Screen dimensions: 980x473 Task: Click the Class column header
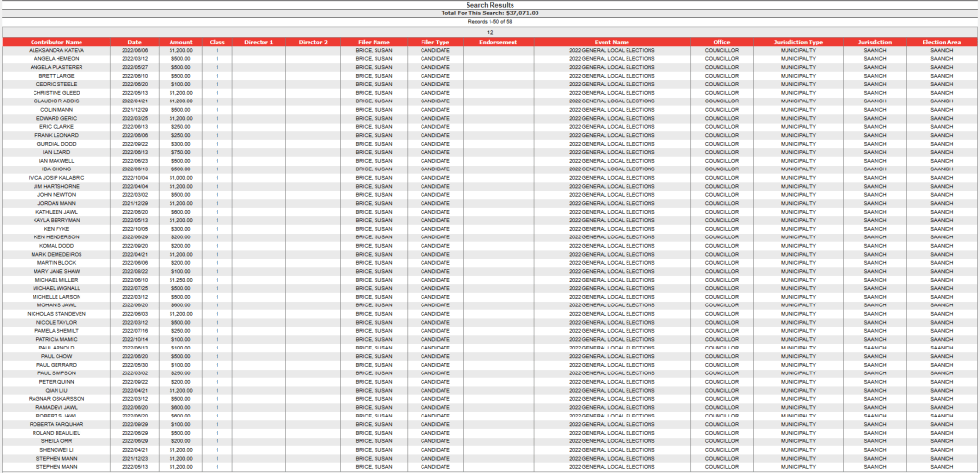[217, 42]
